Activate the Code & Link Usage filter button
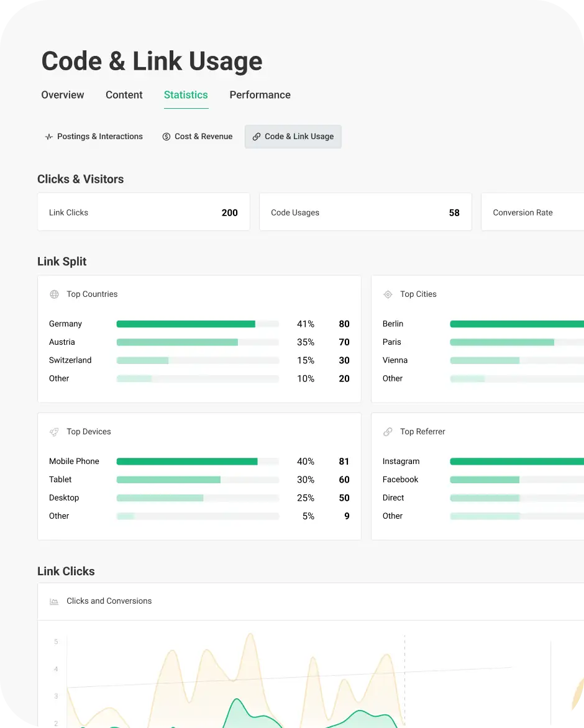 coord(293,137)
